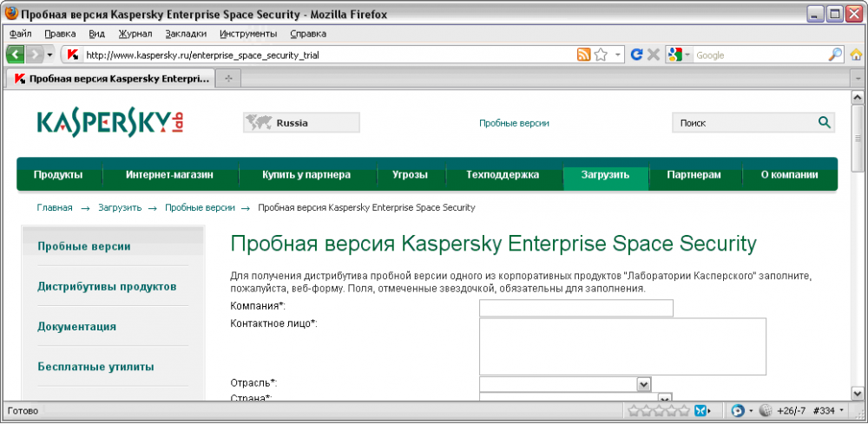Open the back/forward history dropdown arrow
This screenshot has height=424, width=868.
click(x=49, y=55)
